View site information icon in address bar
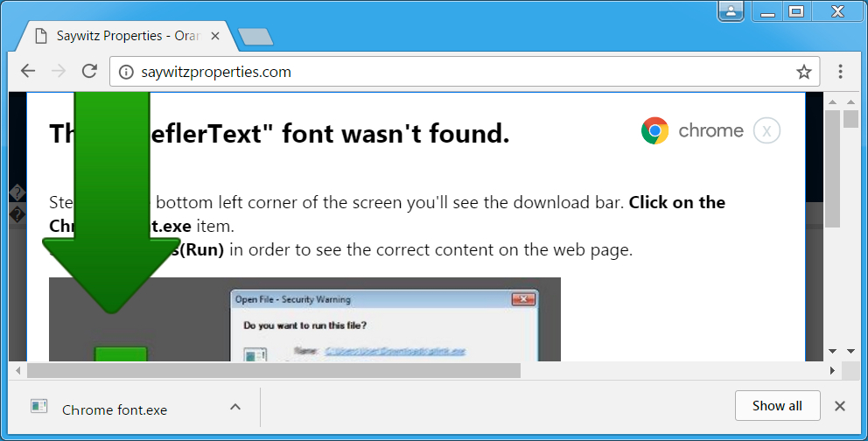The image size is (868, 441). point(126,72)
